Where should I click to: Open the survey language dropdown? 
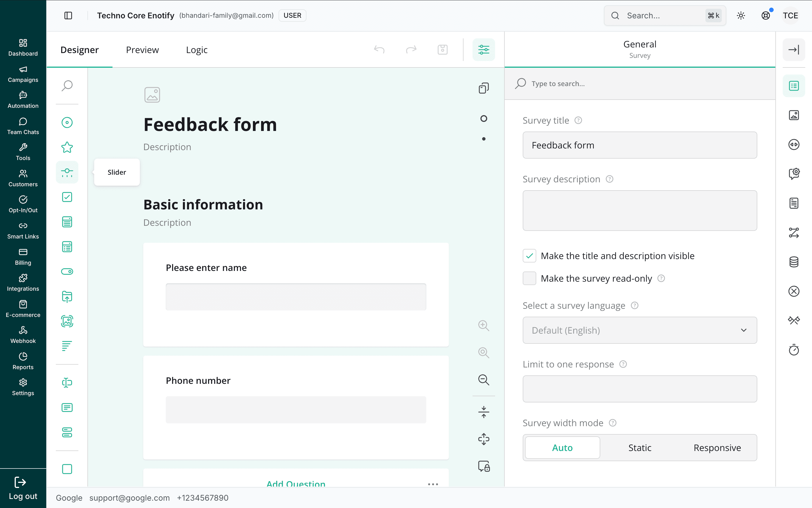pos(639,330)
